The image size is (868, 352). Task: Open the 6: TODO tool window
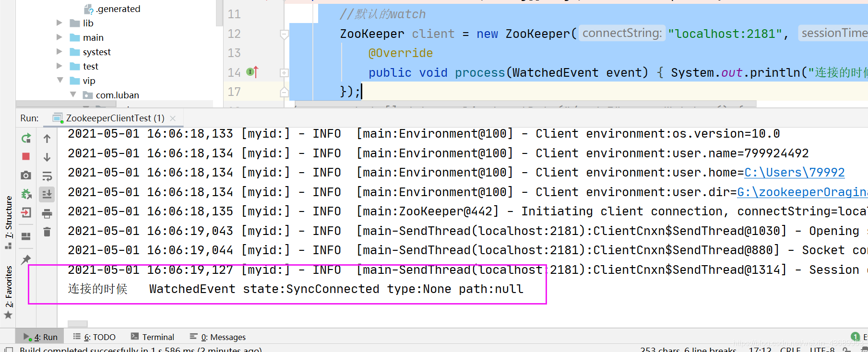95,337
